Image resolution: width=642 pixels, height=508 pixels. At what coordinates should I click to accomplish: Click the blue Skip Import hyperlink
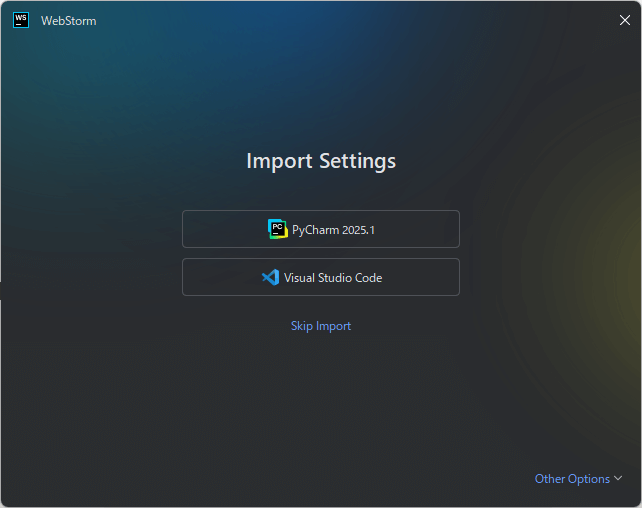(x=320, y=326)
